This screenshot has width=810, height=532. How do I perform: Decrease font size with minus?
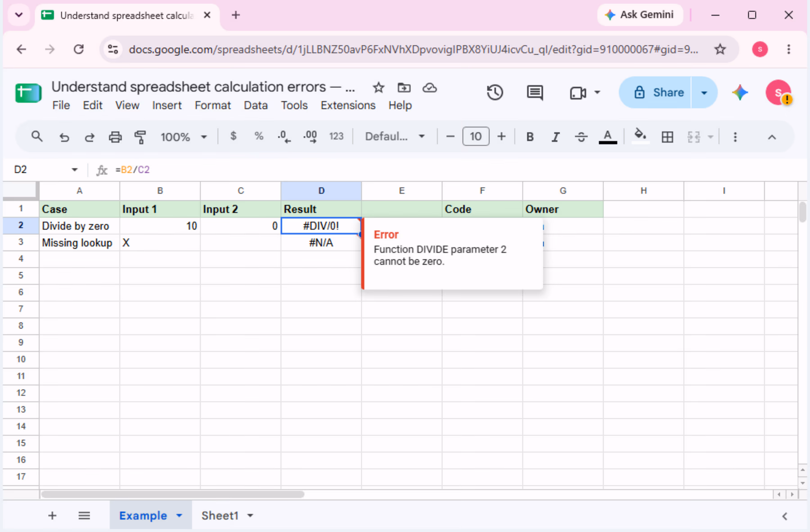pos(450,136)
